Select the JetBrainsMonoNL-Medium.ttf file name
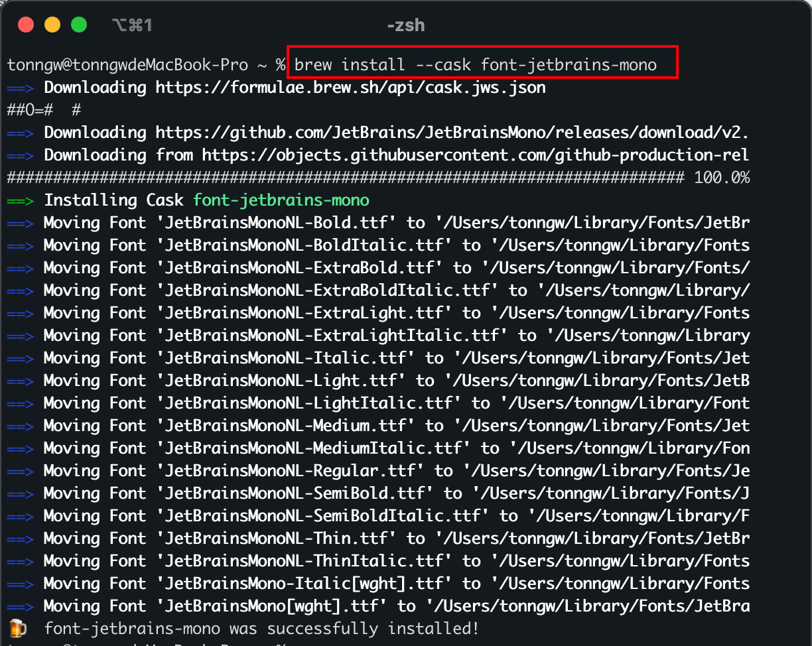 285,426
